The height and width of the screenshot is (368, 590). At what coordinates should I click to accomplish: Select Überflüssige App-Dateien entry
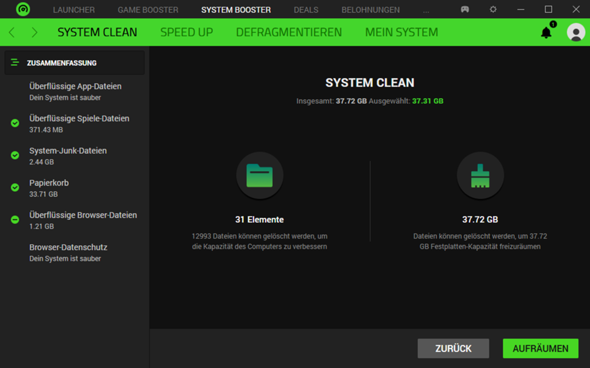point(75,91)
